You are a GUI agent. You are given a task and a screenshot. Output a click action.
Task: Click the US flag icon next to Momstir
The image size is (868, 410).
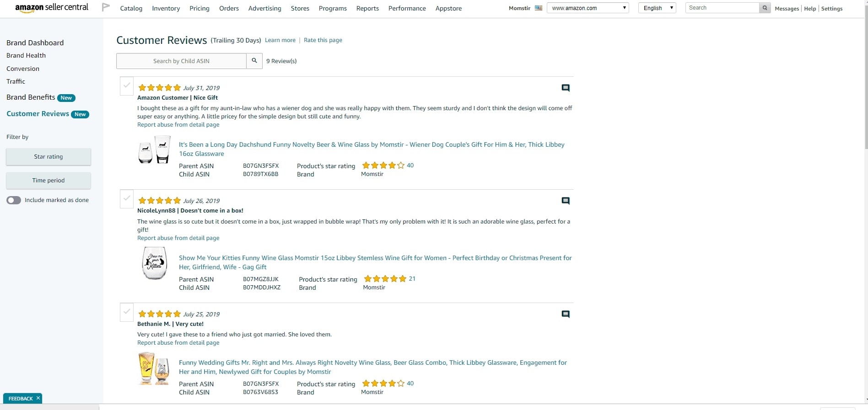click(x=539, y=8)
